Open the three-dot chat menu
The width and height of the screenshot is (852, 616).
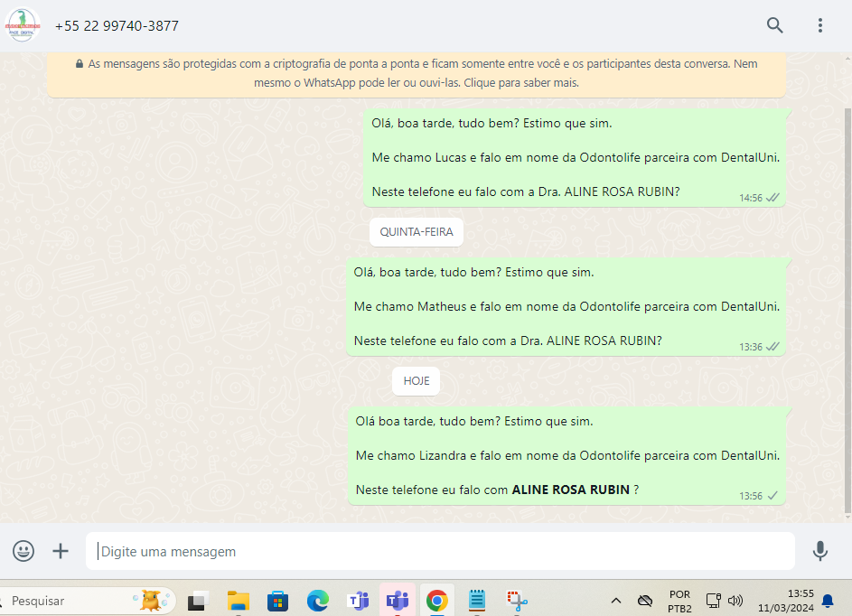tap(819, 25)
